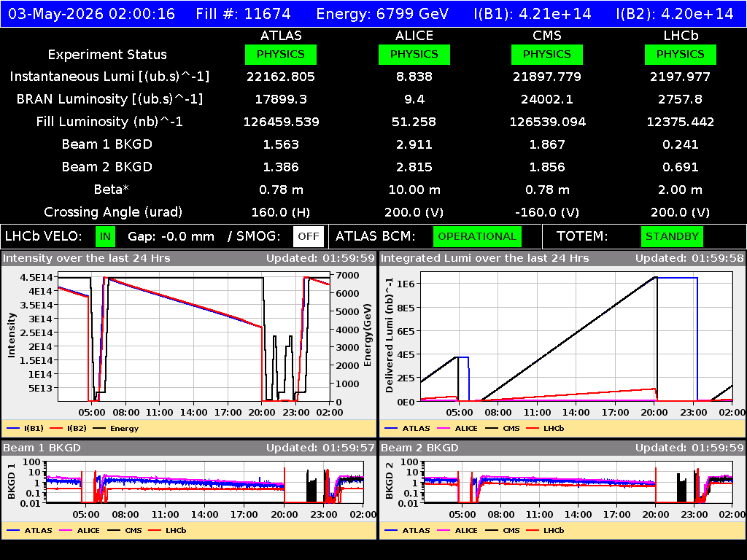
Task: Click the Integrated Lumi over the last 24 Hrs title
Action: 485,259
